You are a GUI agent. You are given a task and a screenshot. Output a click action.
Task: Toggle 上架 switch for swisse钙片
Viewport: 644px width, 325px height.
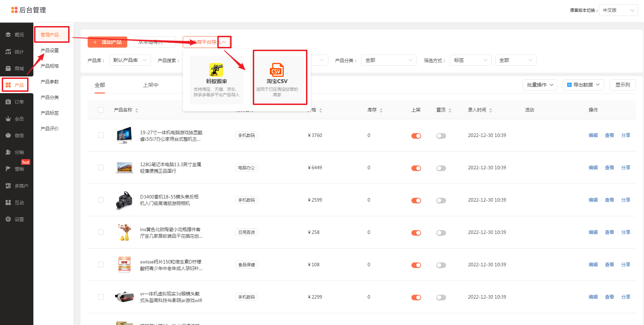tap(416, 265)
